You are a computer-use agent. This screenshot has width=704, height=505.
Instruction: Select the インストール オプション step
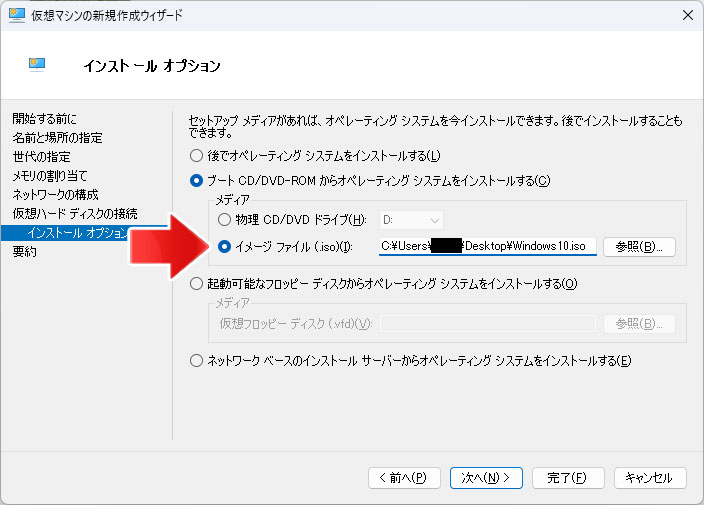[x=79, y=233]
